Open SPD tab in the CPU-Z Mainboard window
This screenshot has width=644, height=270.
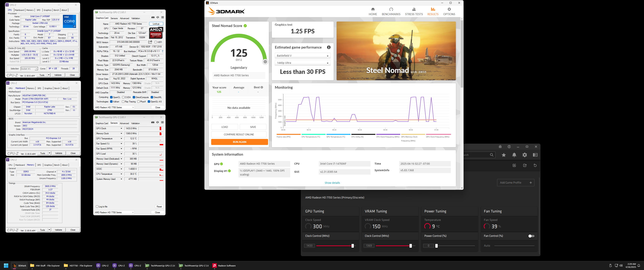[39, 88]
